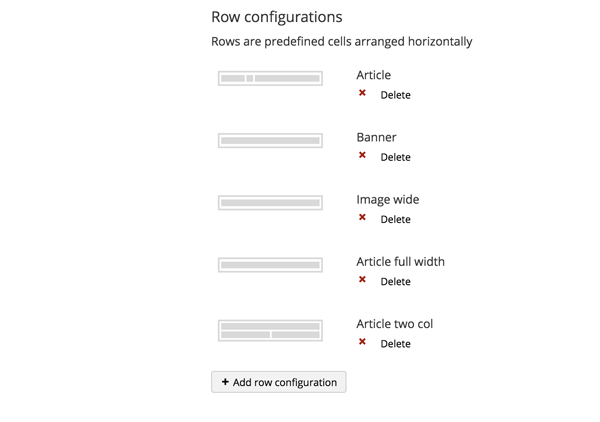
Task: Click the red X beside Article two col
Action: (x=362, y=342)
